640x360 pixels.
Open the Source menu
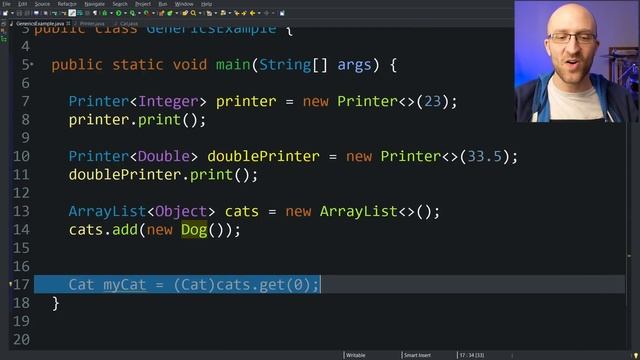tap(42, 4)
